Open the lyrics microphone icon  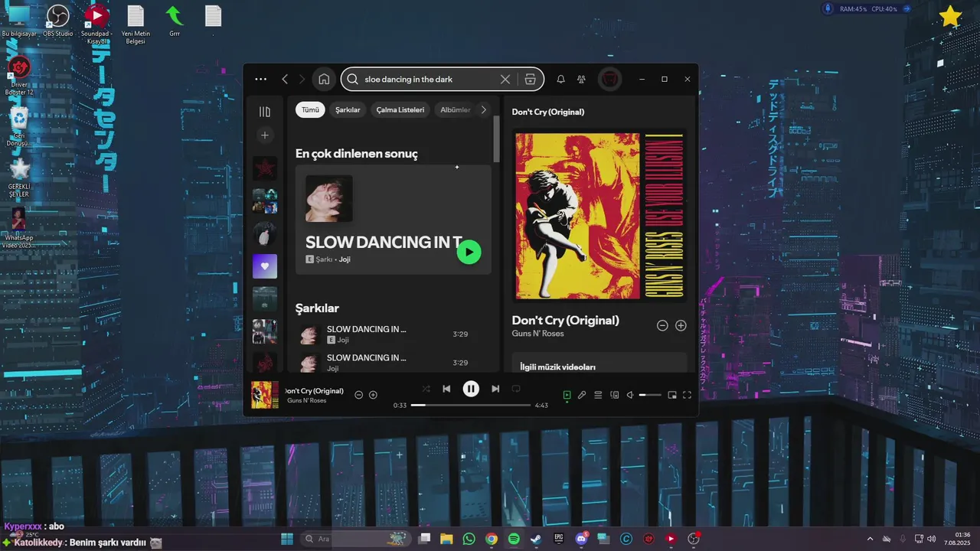[582, 395]
